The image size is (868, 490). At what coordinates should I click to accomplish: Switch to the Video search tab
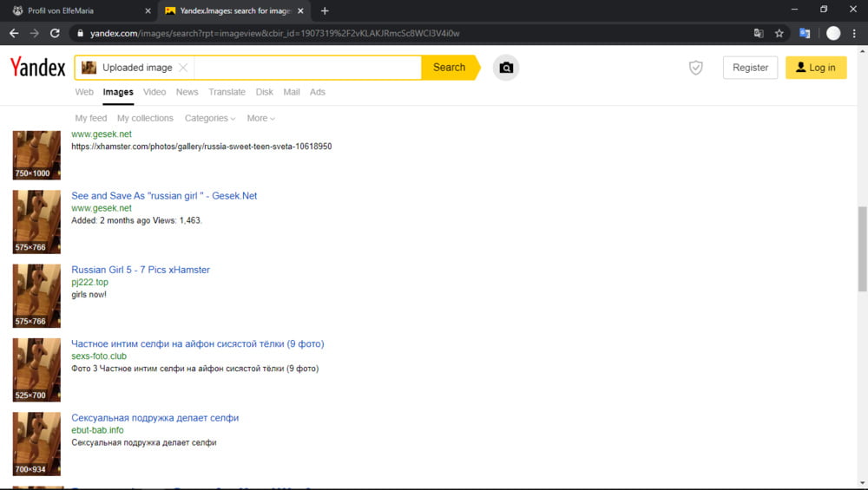(155, 92)
